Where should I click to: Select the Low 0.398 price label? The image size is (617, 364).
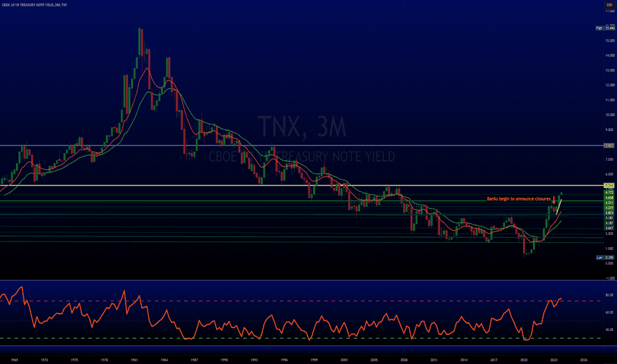[x=605, y=257]
